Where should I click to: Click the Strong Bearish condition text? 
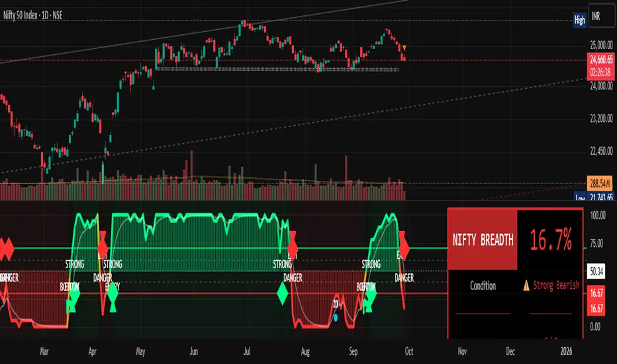pos(556,285)
